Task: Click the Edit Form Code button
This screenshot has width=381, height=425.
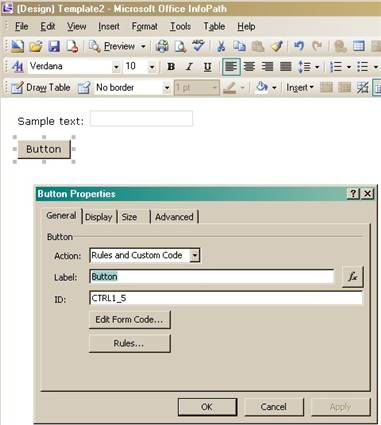Action: pos(130,319)
